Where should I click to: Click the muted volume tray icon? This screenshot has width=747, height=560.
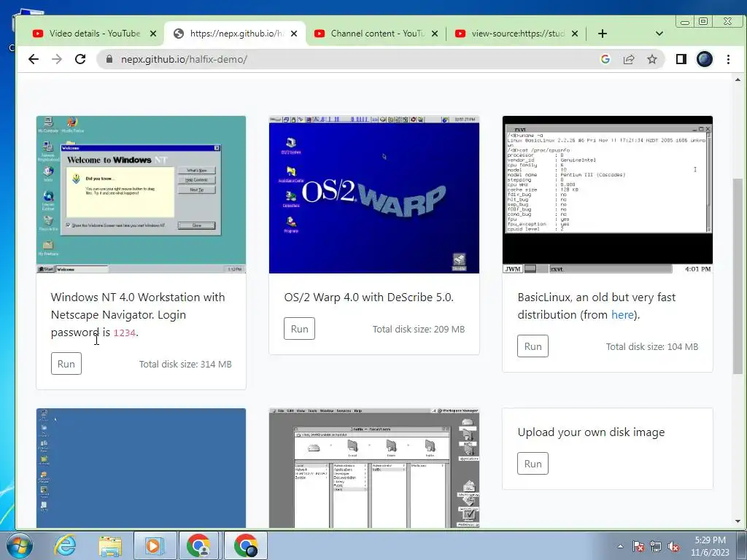pyautogui.click(x=673, y=546)
